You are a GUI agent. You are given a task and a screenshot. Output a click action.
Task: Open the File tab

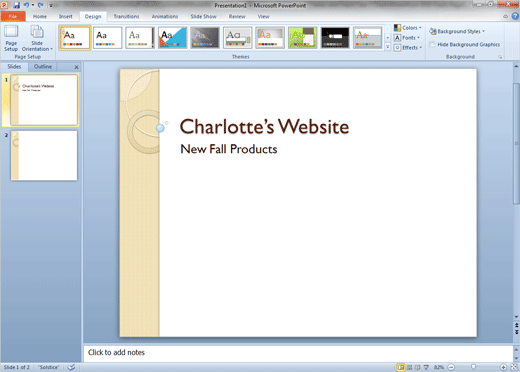[x=13, y=16]
